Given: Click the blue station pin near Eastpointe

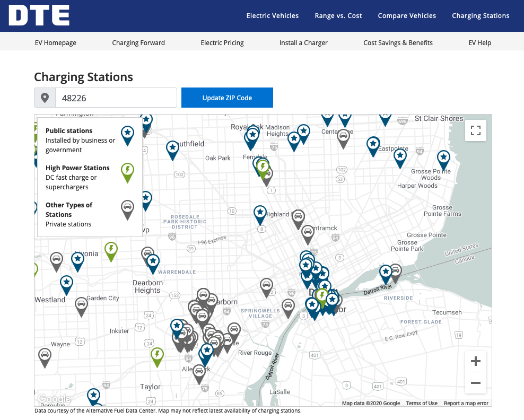Looking at the screenshot, I should point(373,145).
